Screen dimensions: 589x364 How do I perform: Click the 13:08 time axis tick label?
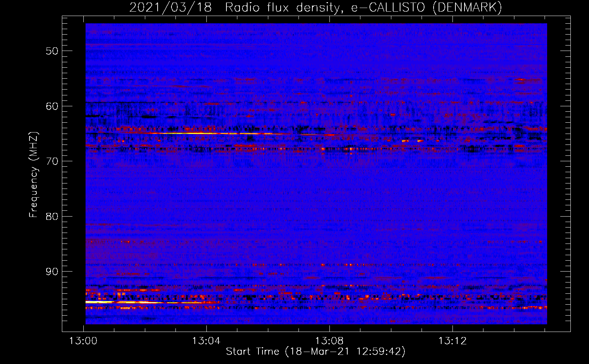[x=329, y=341]
